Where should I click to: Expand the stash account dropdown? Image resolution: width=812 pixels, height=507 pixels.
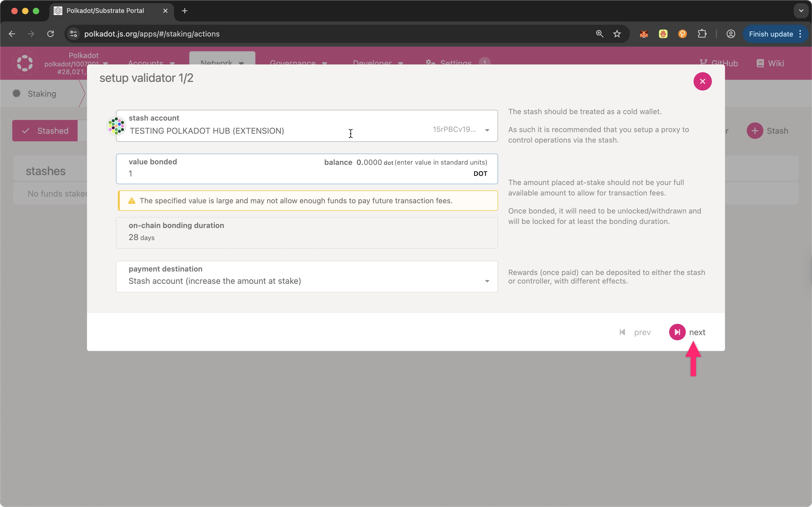487,130
